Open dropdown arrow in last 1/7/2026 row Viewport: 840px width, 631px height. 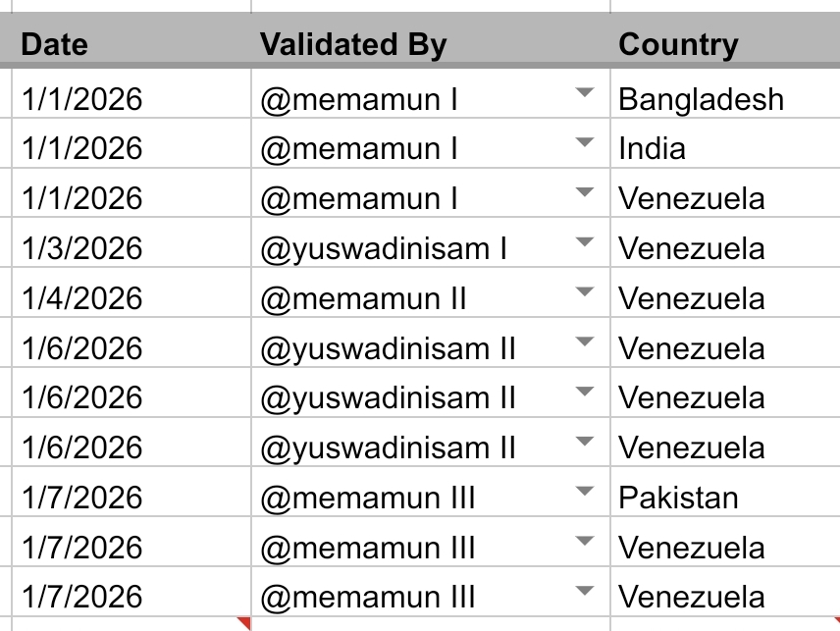585,591
